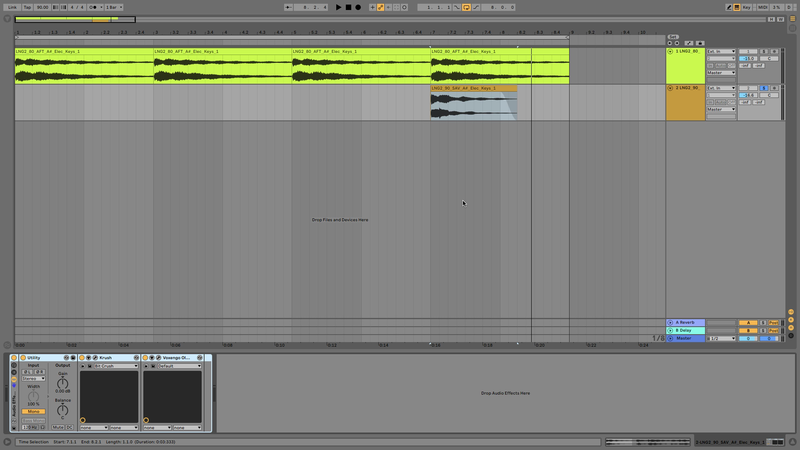
Task: Click the 90.00 tempo field
Action: pos(42,7)
